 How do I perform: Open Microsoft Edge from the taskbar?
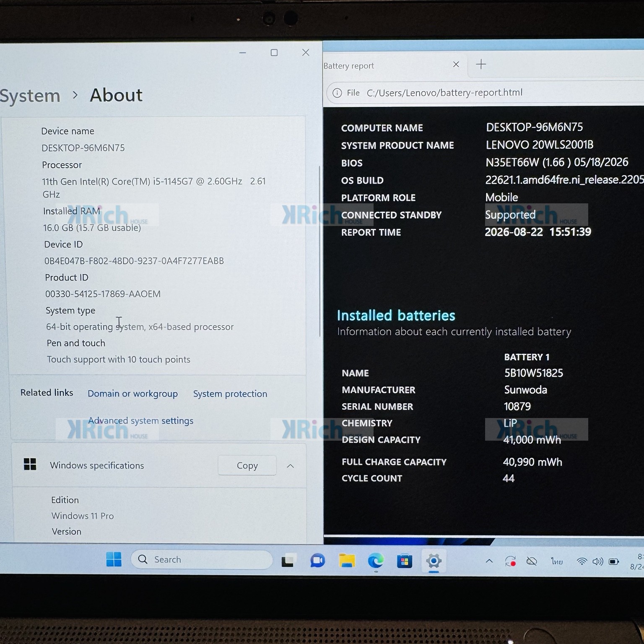[x=376, y=561]
